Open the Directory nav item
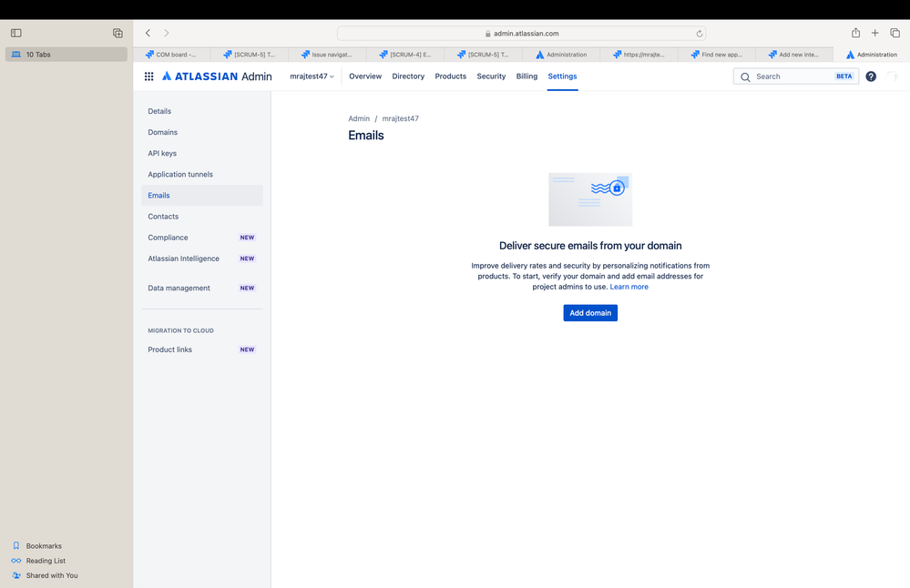This screenshot has width=910, height=588. (x=408, y=76)
